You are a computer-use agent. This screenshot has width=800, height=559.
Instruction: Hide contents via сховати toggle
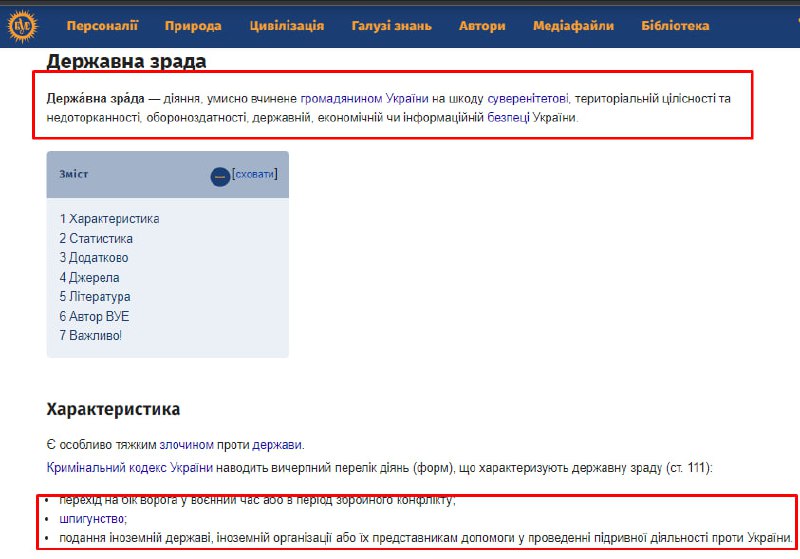click(254, 174)
